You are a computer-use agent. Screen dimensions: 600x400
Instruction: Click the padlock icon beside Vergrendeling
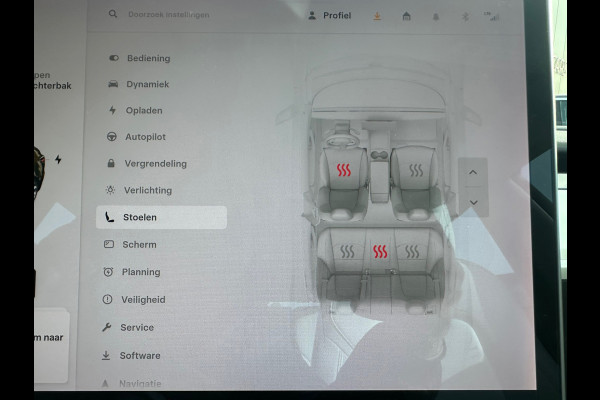click(x=111, y=163)
